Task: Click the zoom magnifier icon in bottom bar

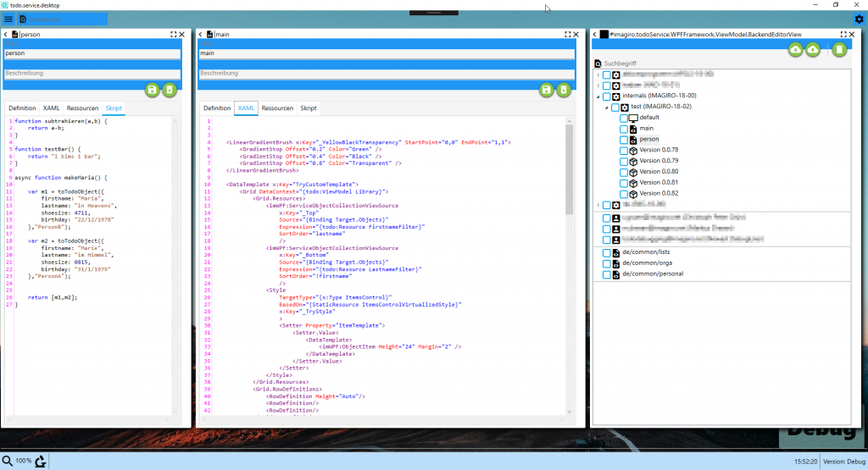Action: 7,461
